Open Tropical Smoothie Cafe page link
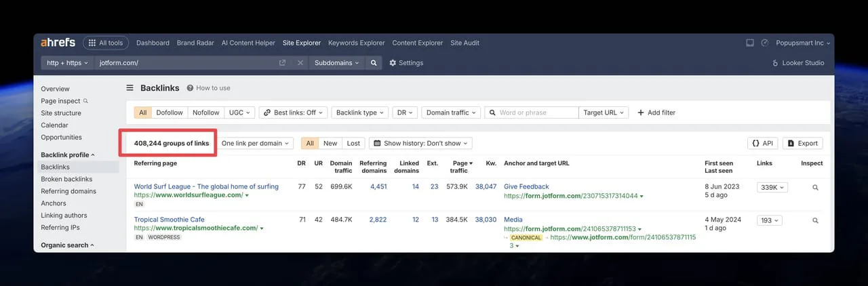 (x=169, y=220)
